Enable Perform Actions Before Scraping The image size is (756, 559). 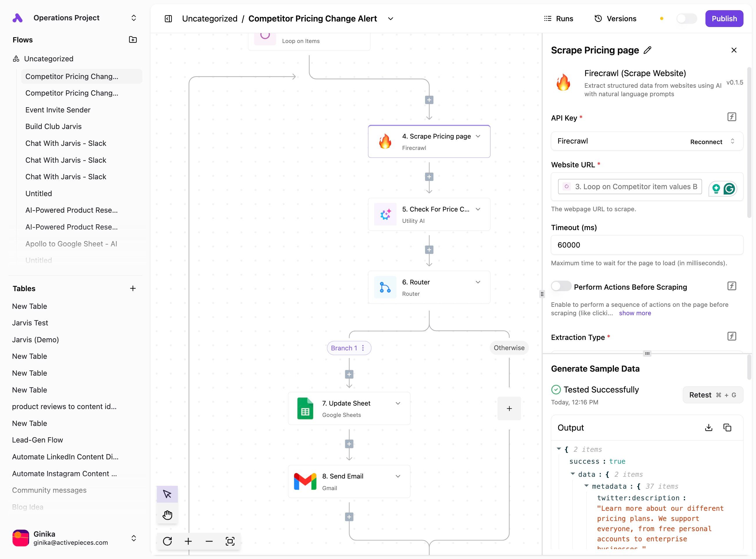click(561, 286)
